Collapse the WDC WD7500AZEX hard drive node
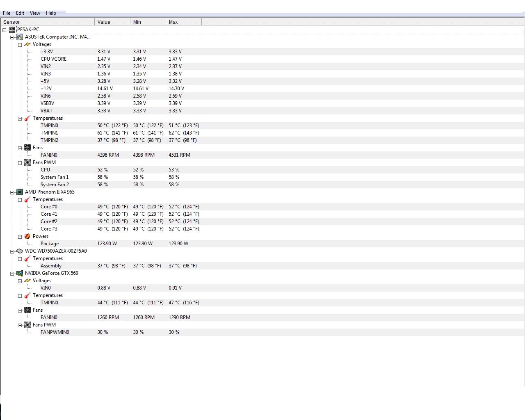The image size is (525, 420). tap(12, 251)
